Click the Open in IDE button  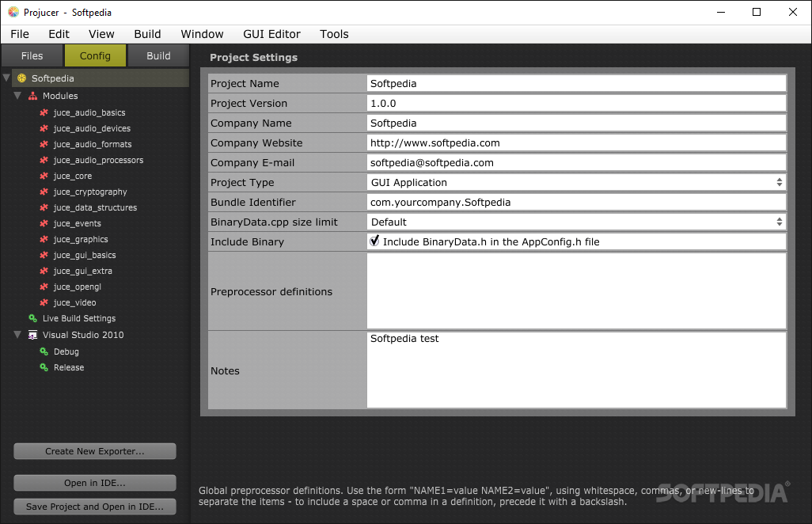coord(95,483)
